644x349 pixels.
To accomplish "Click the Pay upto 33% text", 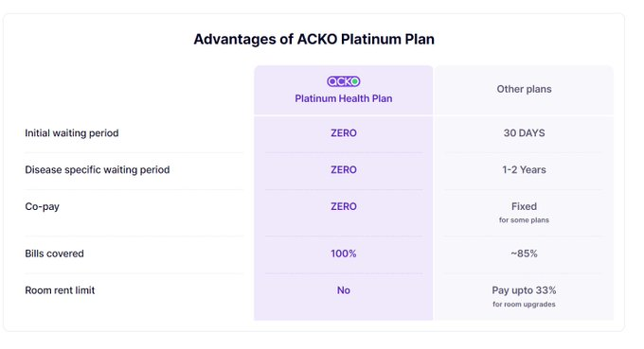I will click(x=524, y=290).
